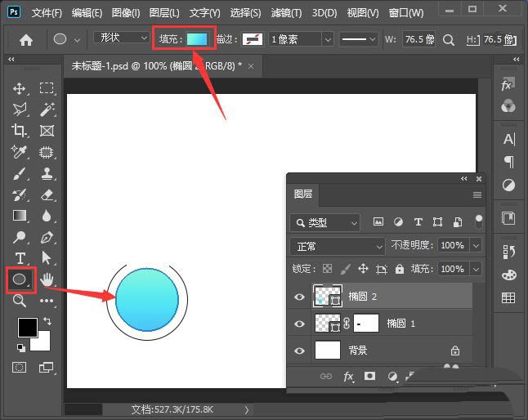This screenshot has width=528, height=420.
Task: Open the 图层(L) menu
Action: pyautogui.click(x=164, y=13)
